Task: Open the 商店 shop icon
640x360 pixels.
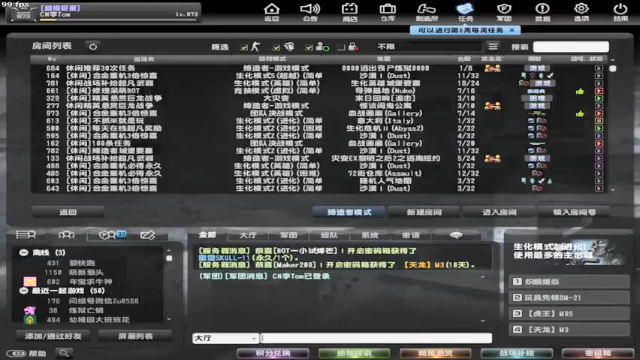Action: pos(349,11)
